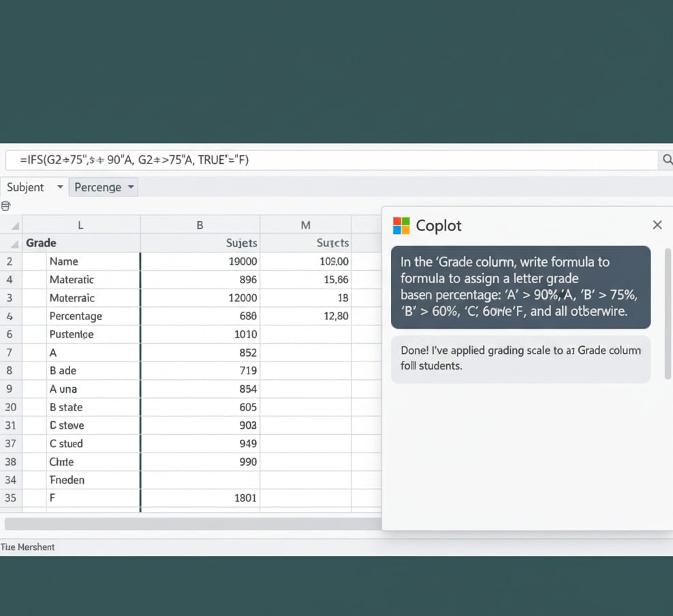Viewport: 673px width, 616px height.
Task: Close the Copilot panel
Action: (x=657, y=225)
